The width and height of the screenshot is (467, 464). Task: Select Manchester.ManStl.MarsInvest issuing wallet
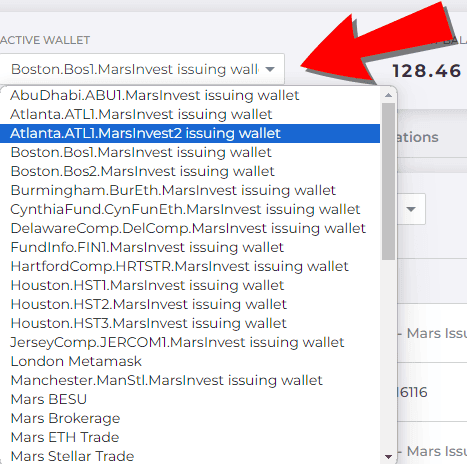point(190,380)
